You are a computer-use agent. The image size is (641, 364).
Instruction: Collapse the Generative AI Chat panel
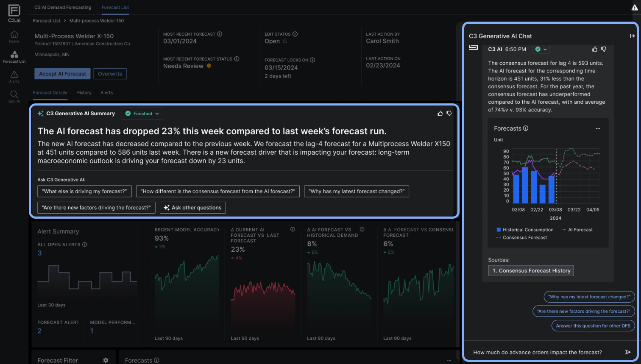632,36
